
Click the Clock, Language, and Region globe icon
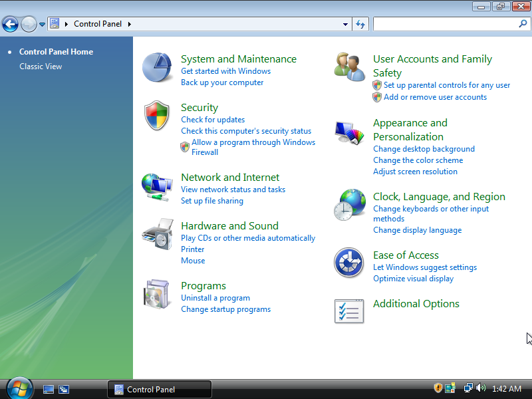349,205
